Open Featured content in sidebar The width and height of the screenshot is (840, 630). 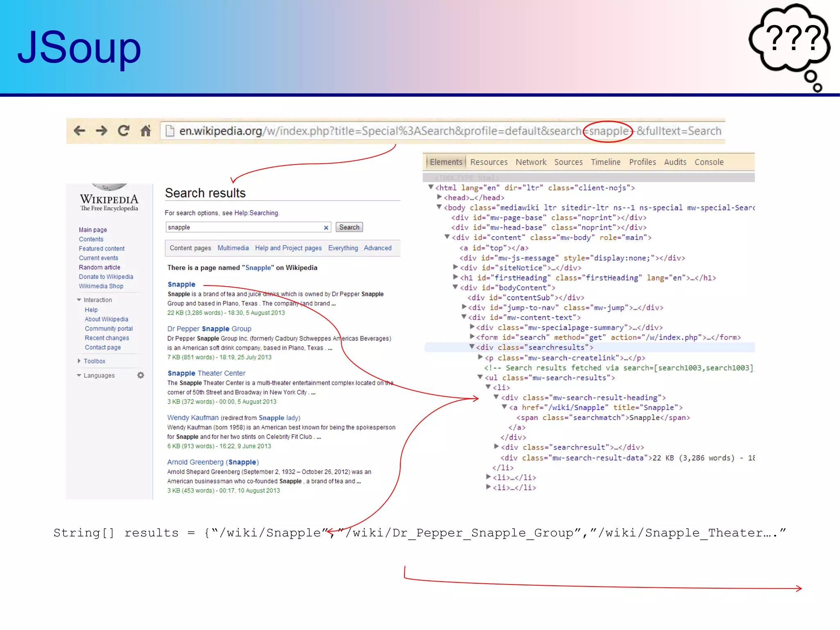[102, 249]
